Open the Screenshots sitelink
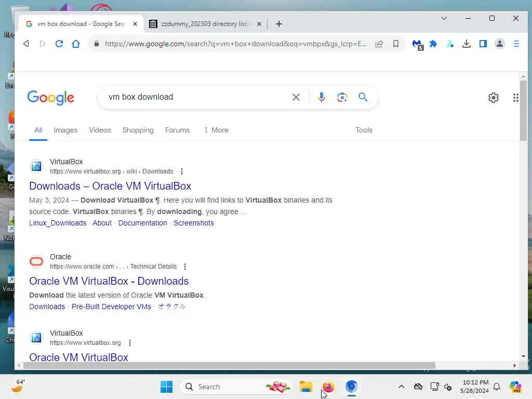The height and width of the screenshot is (399, 532). 194,223
